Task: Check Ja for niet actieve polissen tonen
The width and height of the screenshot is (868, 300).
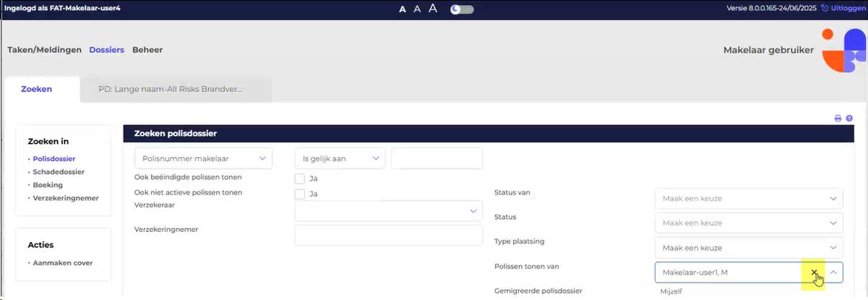Action: (x=300, y=194)
